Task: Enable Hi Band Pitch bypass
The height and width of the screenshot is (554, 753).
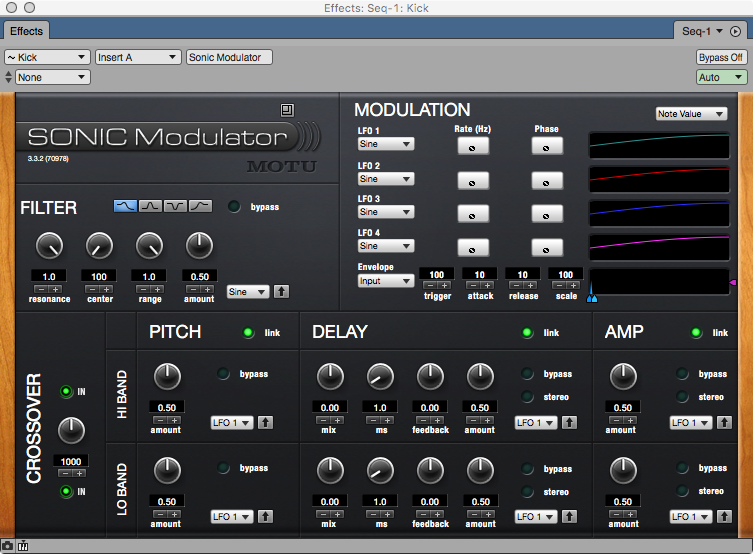Action: pos(223,373)
